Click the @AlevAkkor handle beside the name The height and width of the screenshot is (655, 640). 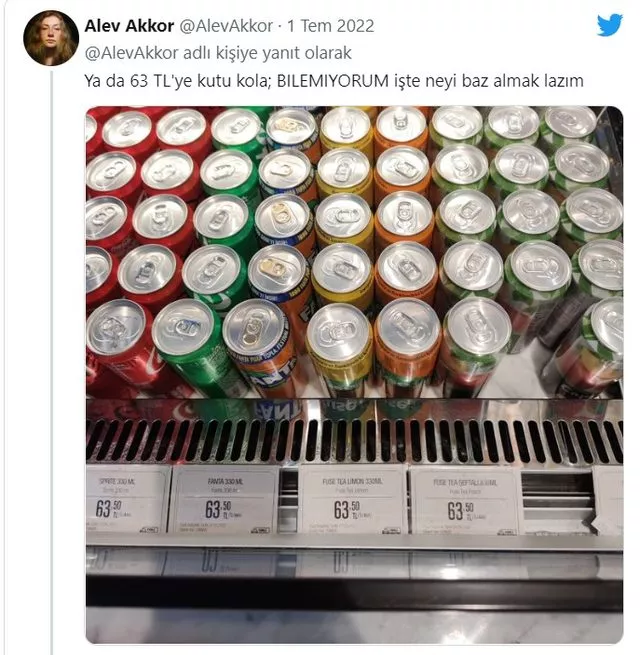226,26
